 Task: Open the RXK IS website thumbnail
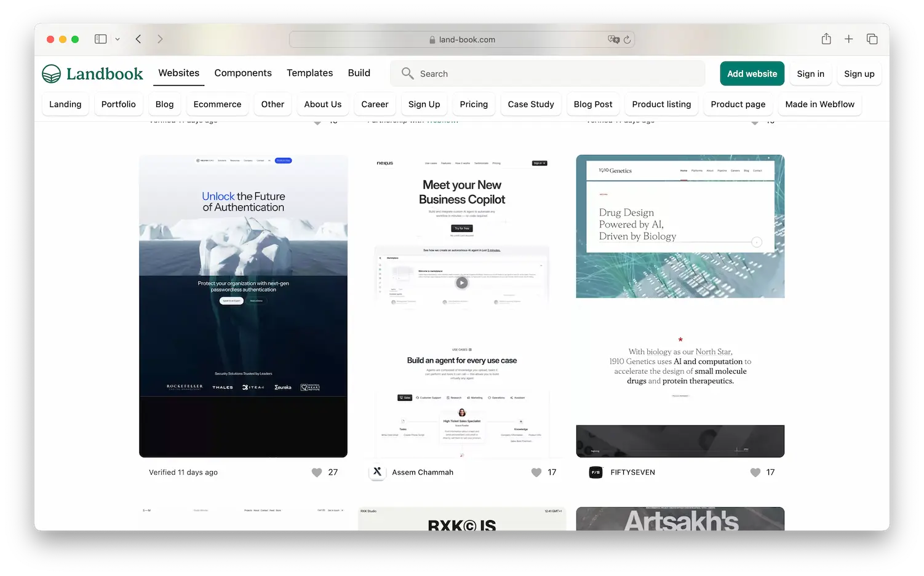point(462,519)
